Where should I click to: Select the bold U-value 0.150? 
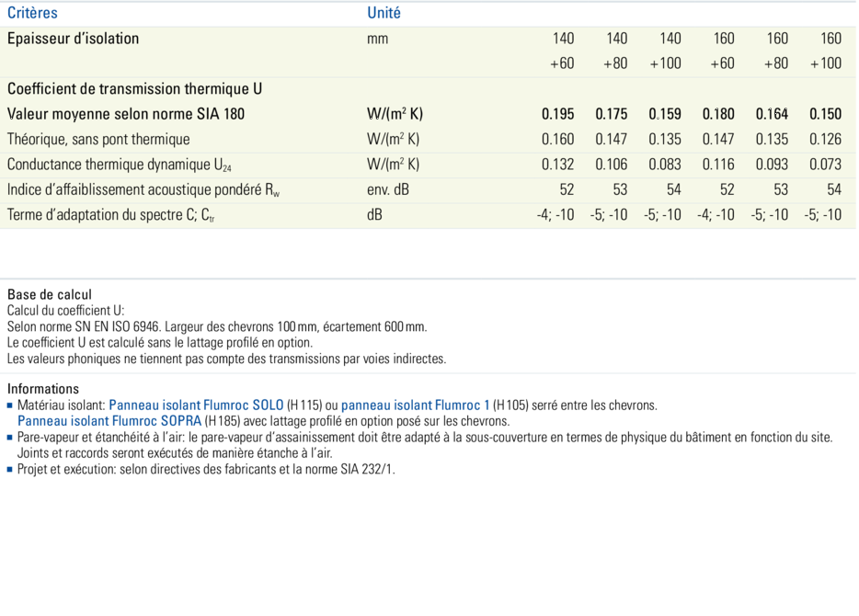pos(825,114)
